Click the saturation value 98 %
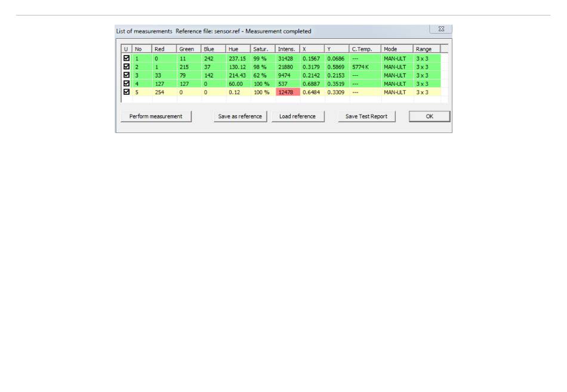The height and width of the screenshot is (392, 567). tap(260, 67)
